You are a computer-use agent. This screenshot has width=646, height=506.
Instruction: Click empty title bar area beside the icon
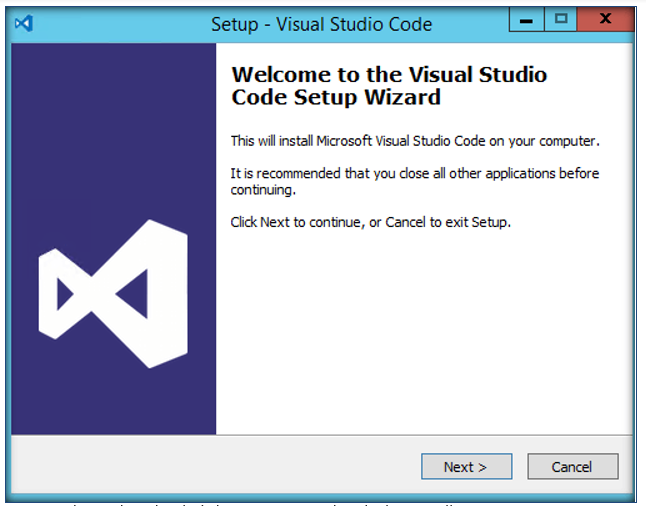click(119, 24)
